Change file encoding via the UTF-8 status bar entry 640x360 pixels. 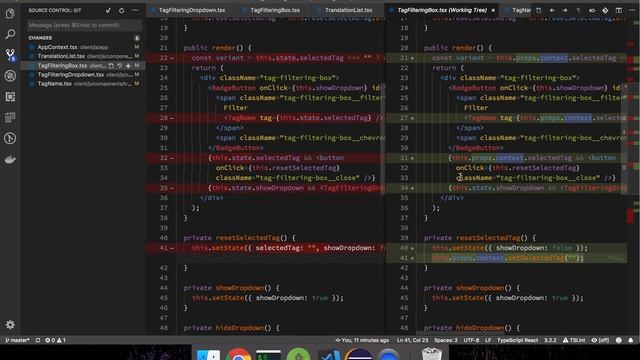click(471, 340)
